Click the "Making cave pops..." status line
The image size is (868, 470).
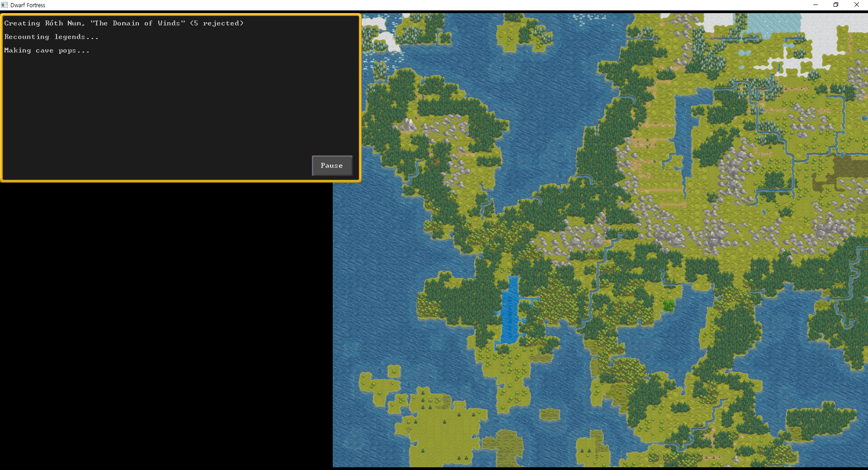[47, 50]
